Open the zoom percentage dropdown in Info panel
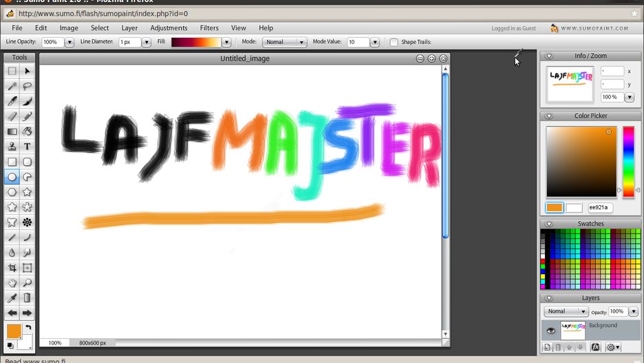 pos(630,97)
